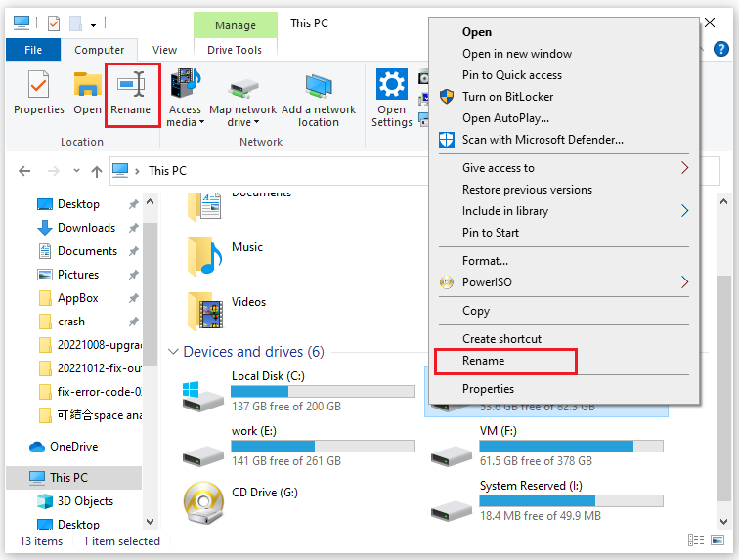
Task: Click the This PC address bar path
Action: [167, 171]
